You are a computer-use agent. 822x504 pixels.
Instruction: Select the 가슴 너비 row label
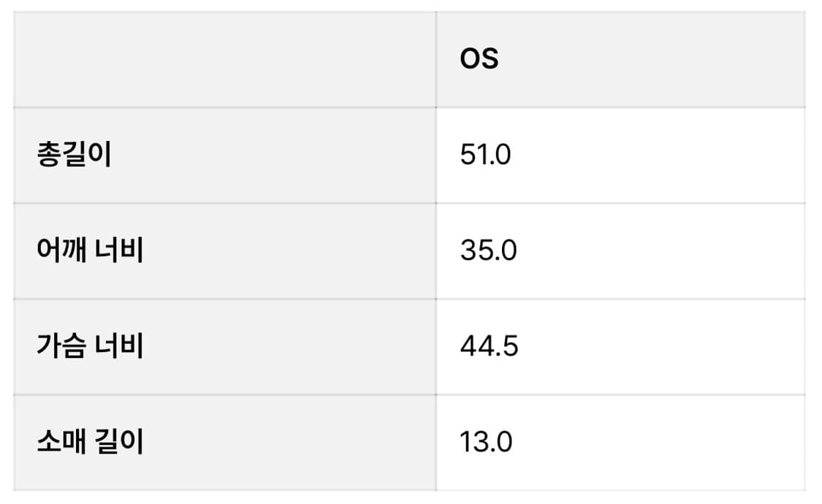90,346
